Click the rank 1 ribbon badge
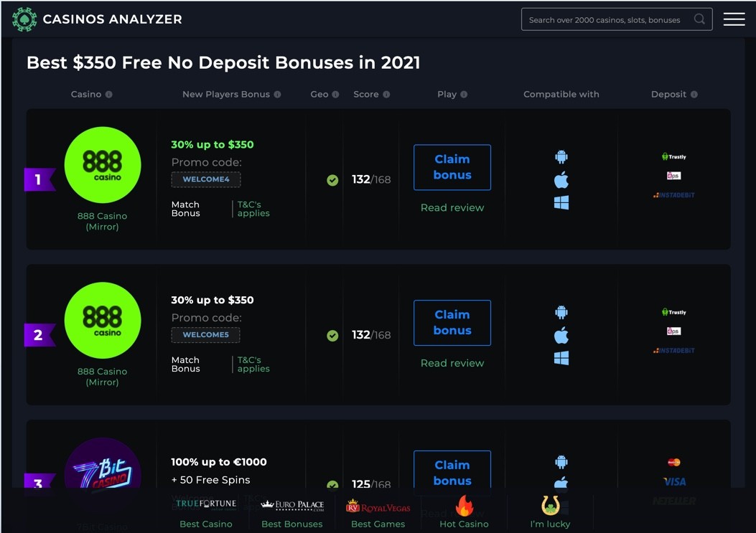Screen dimensions: 756x533 point(39,180)
